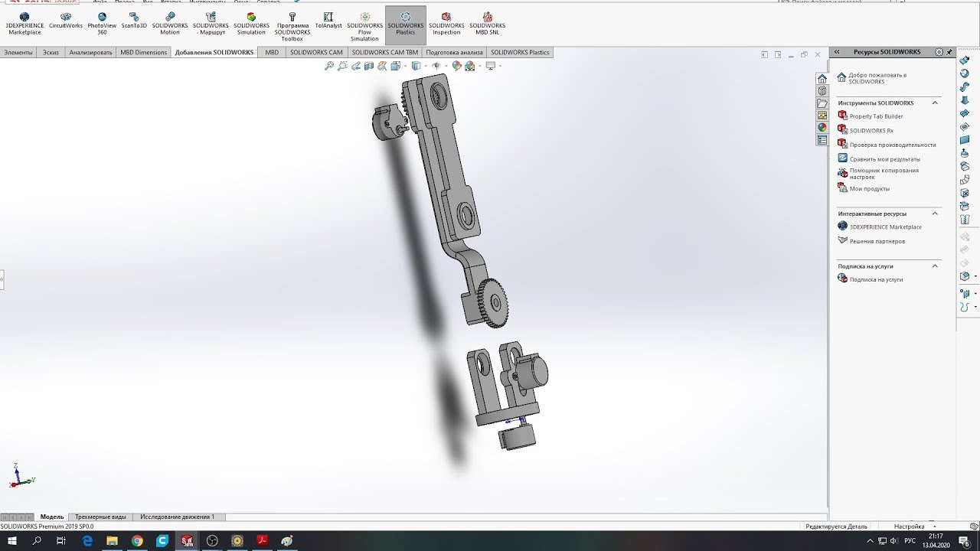Viewport: 980px width, 551px height.
Task: Enable the SOLIDWORKS Simulation add-in
Action: pyautogui.click(x=251, y=24)
